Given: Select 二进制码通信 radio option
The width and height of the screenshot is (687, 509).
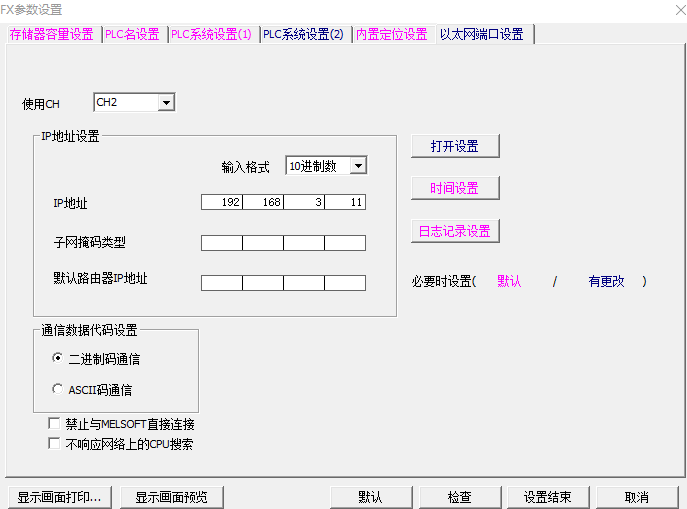Looking at the screenshot, I should point(58,358).
